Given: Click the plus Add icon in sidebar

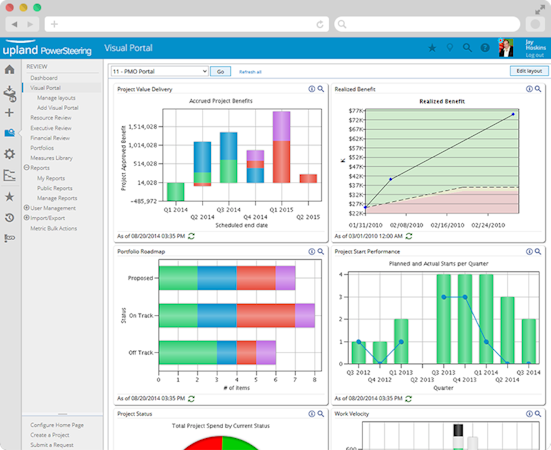Looking at the screenshot, I should pyautogui.click(x=9, y=113).
